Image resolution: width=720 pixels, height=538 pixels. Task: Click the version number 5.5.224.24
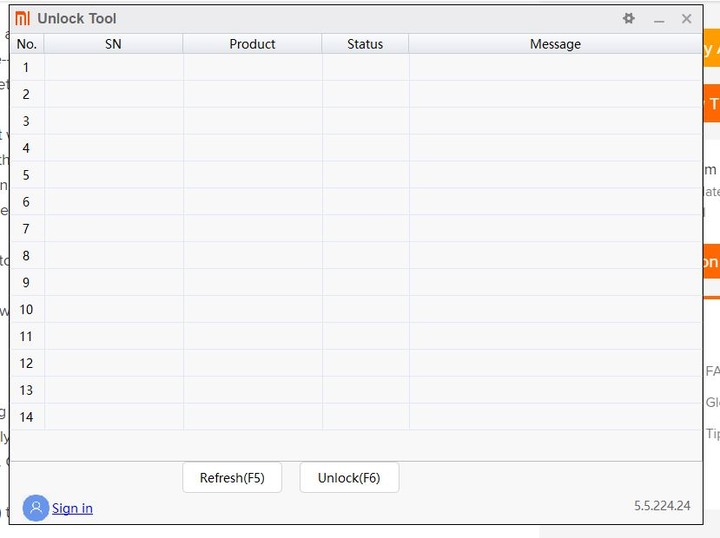coord(662,505)
